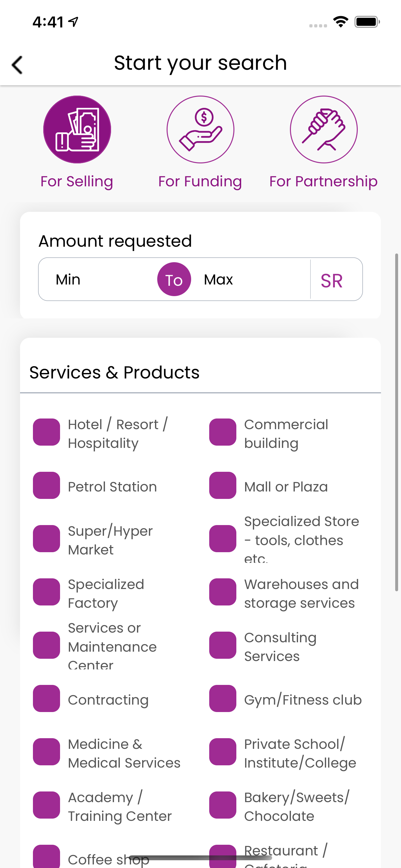Select the For Funding hand-coin icon
This screenshot has height=868, width=401.
[x=200, y=129]
